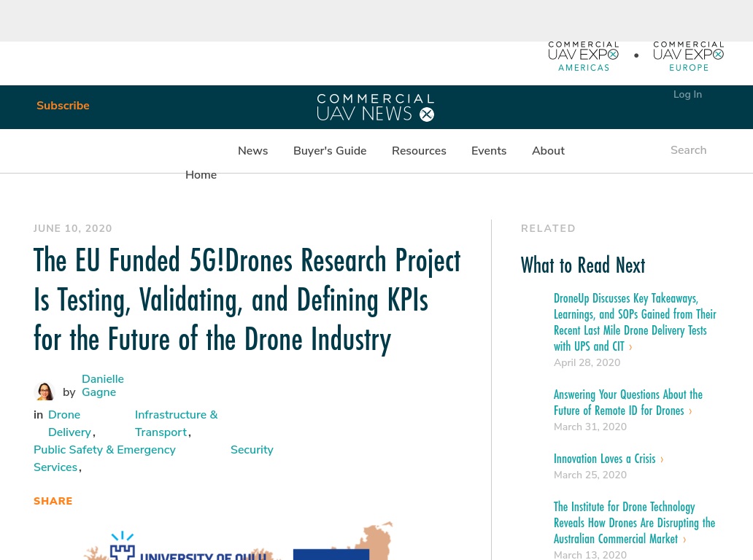Open author Danielle Gagne's page
The height and width of the screenshot is (560, 753).
click(103, 385)
